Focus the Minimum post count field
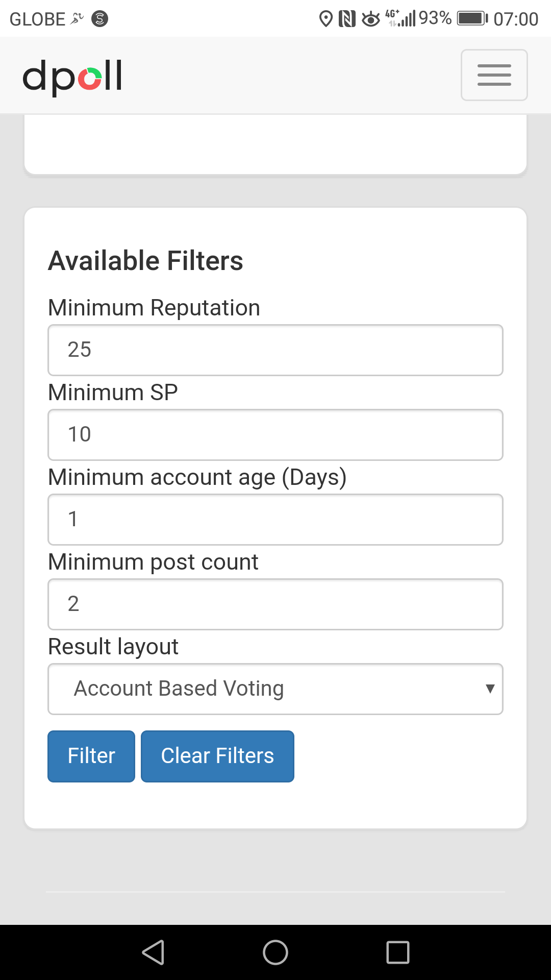 275,604
